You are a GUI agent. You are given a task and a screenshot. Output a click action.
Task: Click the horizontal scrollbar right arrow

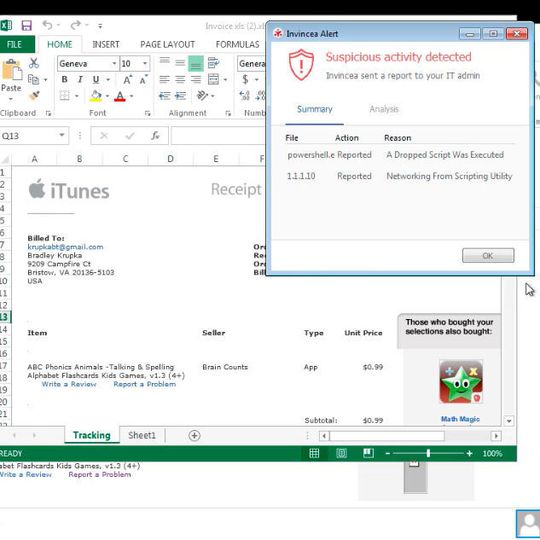click(496, 436)
